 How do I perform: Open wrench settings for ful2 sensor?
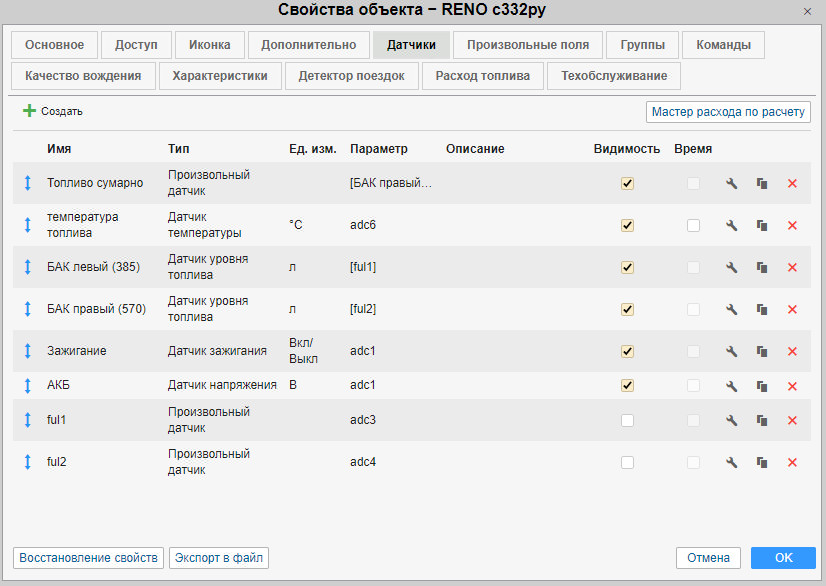pyautogui.click(x=731, y=462)
